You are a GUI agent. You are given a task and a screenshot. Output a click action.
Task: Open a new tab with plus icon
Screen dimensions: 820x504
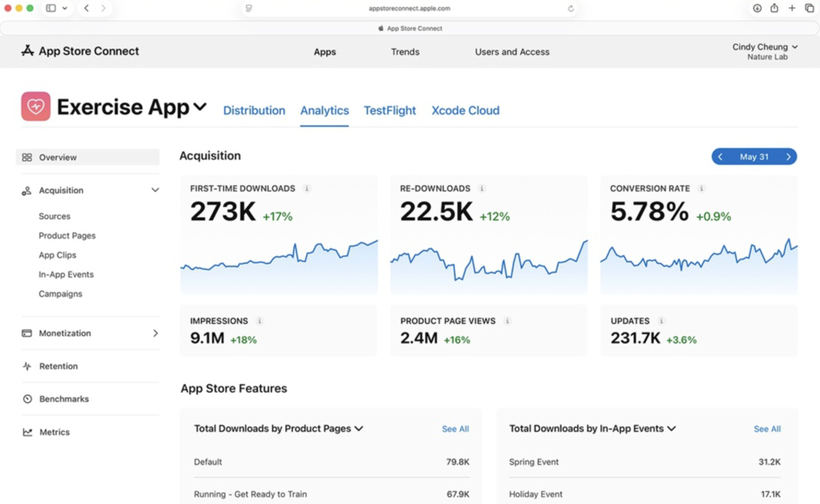[x=792, y=8]
